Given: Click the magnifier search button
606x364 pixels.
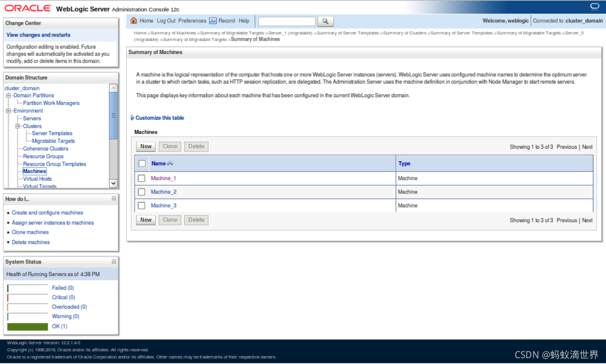Looking at the screenshot, I should pyautogui.click(x=326, y=21).
